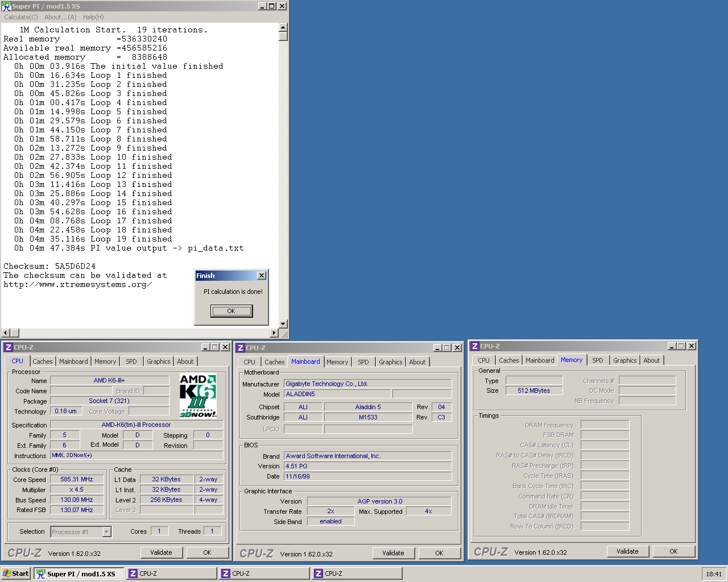Open the Calculate(C) menu in Super PI

[x=21, y=17]
